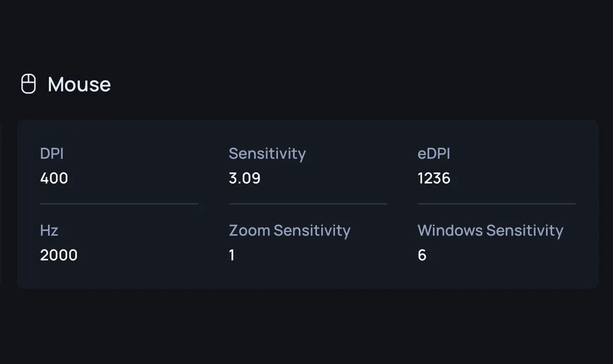The width and height of the screenshot is (613, 364).
Task: Click the divider line under DPI
Action: tap(119, 204)
